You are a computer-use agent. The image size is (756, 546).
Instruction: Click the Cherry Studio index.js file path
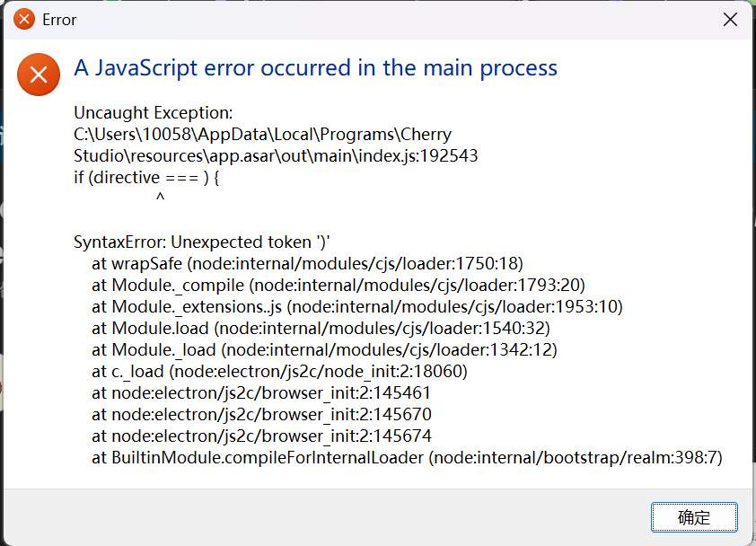tap(276, 145)
